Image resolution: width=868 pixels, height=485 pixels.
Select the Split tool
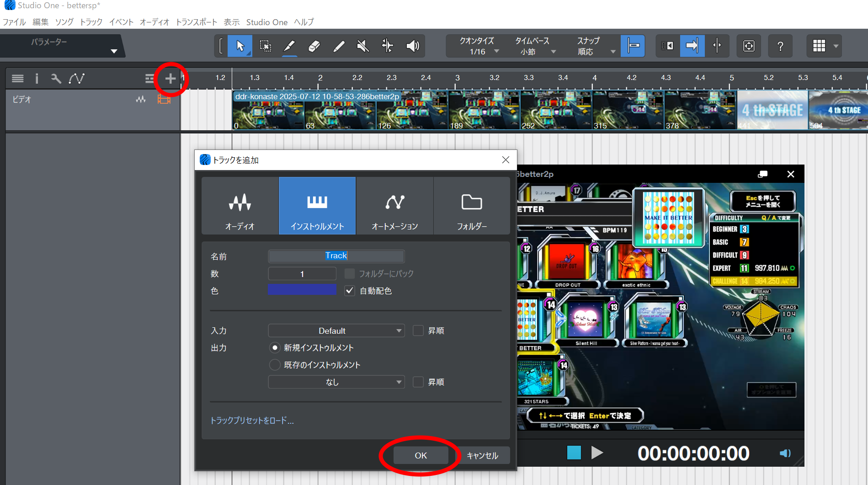coord(289,46)
